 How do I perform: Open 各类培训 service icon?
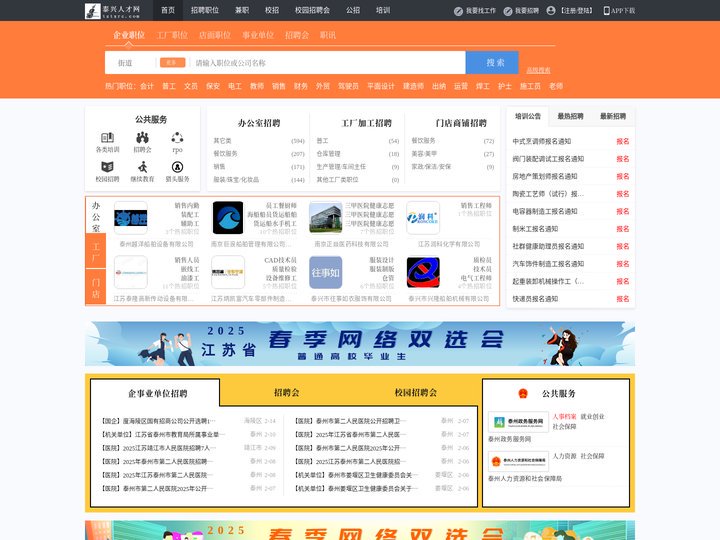(x=107, y=137)
